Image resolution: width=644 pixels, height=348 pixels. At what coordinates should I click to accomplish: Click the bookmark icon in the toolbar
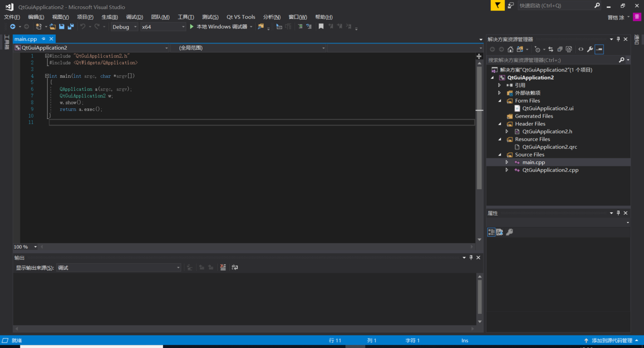(x=321, y=26)
